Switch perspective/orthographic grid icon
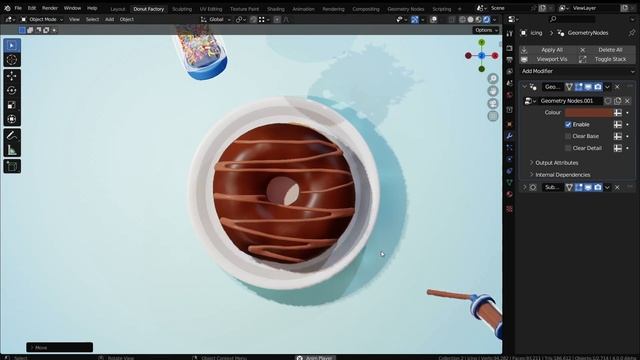This screenshot has height=360, width=640. 493,116
